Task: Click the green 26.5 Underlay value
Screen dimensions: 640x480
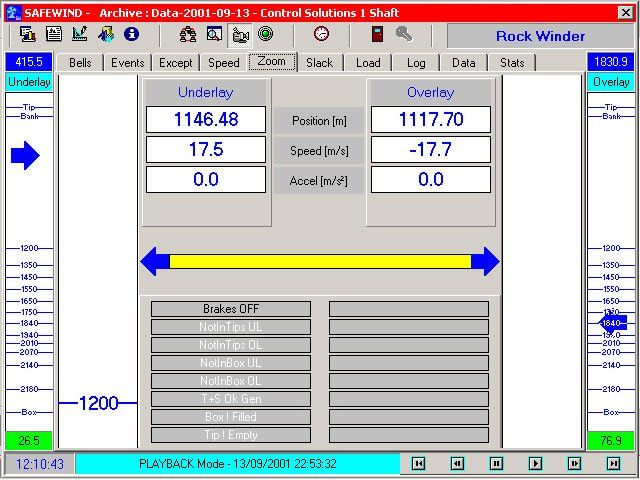Action: pos(29,441)
